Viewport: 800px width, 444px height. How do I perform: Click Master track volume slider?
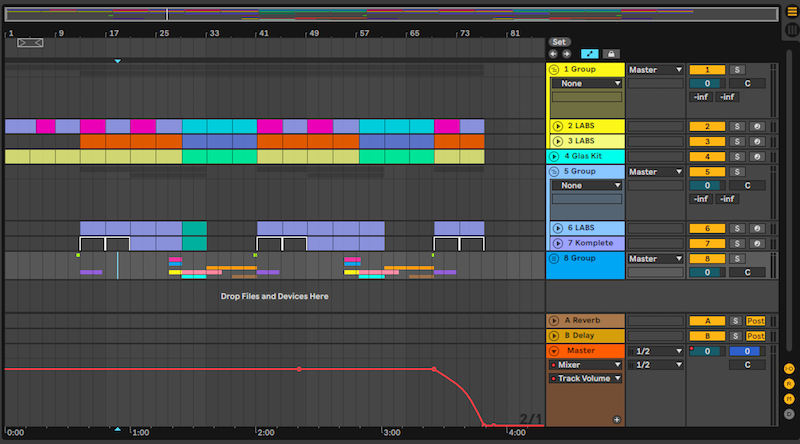707,351
